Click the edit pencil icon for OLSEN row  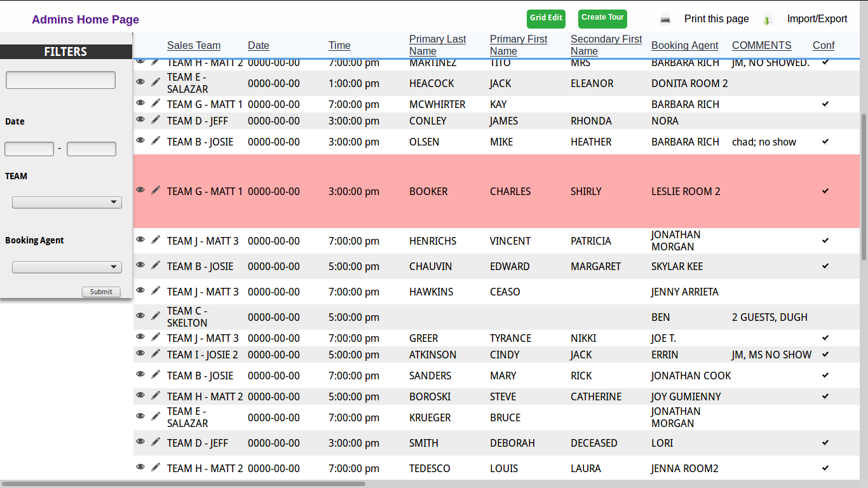tap(156, 140)
